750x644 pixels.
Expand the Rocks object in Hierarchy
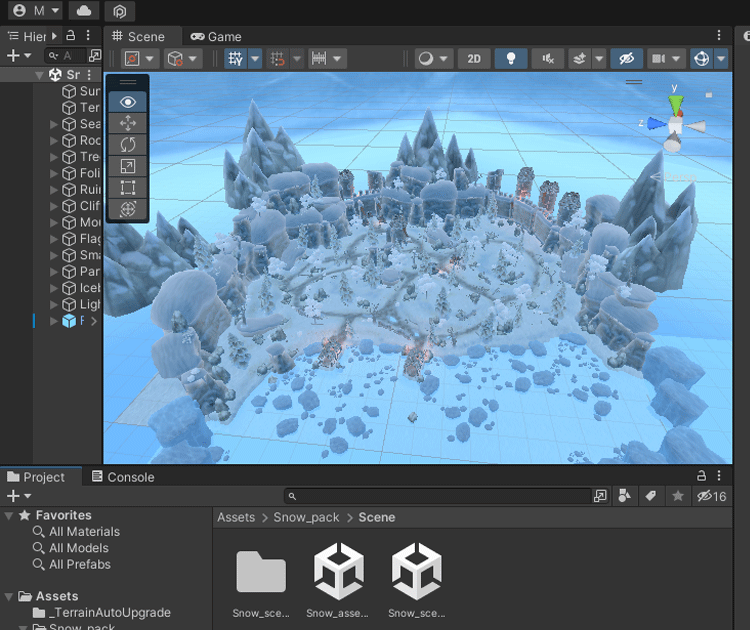coord(54,141)
